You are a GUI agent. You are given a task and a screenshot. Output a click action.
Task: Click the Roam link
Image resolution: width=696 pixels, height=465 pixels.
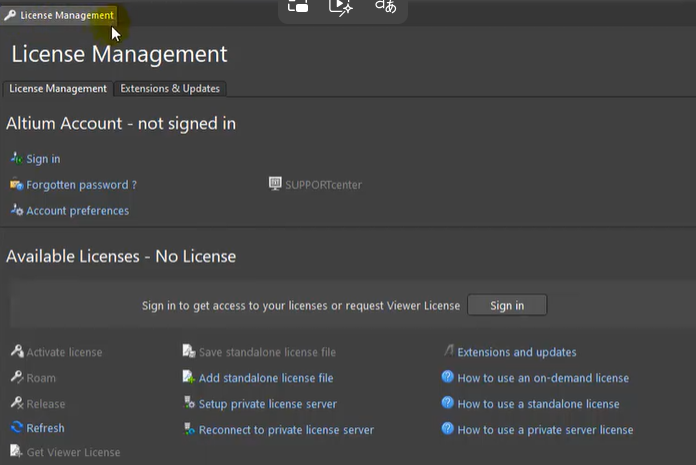tap(41, 378)
